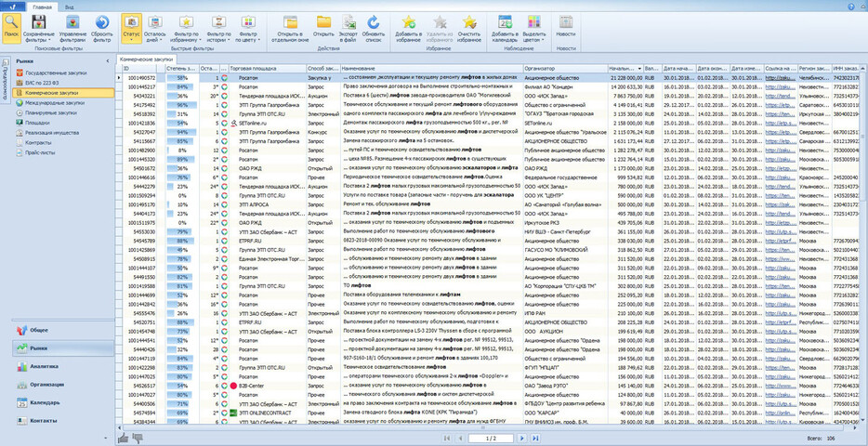Open the Осталось дней filter dropdown
This screenshot has width=868, height=446.
[x=155, y=30]
